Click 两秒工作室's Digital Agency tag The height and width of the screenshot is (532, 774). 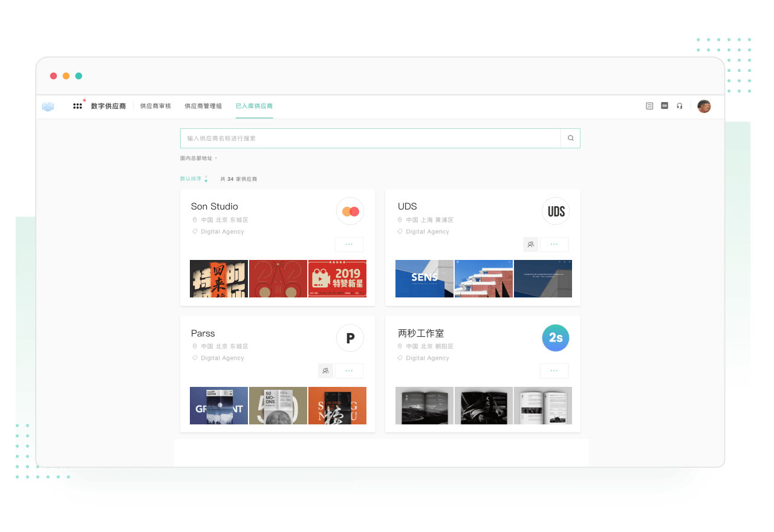pyautogui.click(x=428, y=358)
